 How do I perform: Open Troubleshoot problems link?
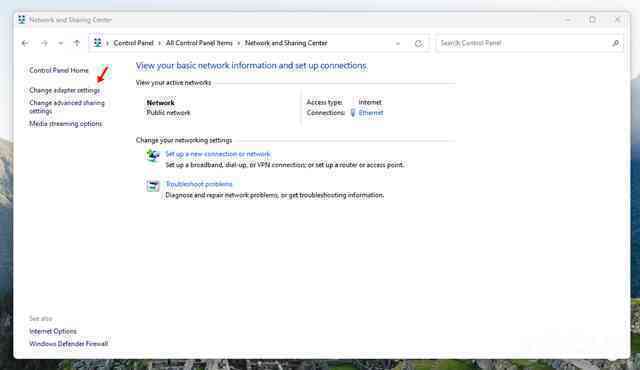199,184
